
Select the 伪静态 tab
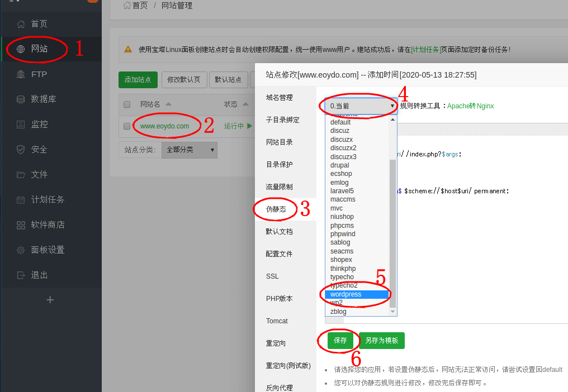point(286,209)
